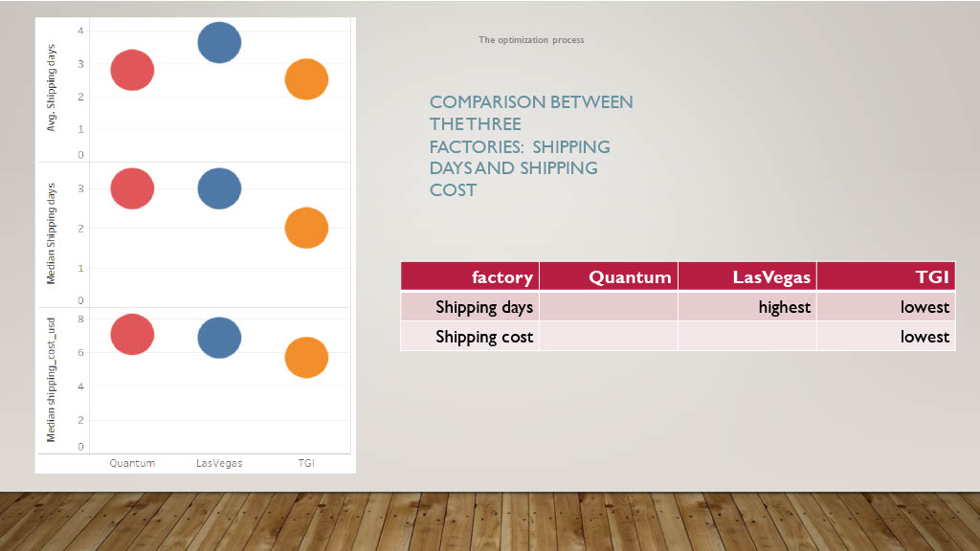Select the slide title about comparing three factories

(531, 145)
